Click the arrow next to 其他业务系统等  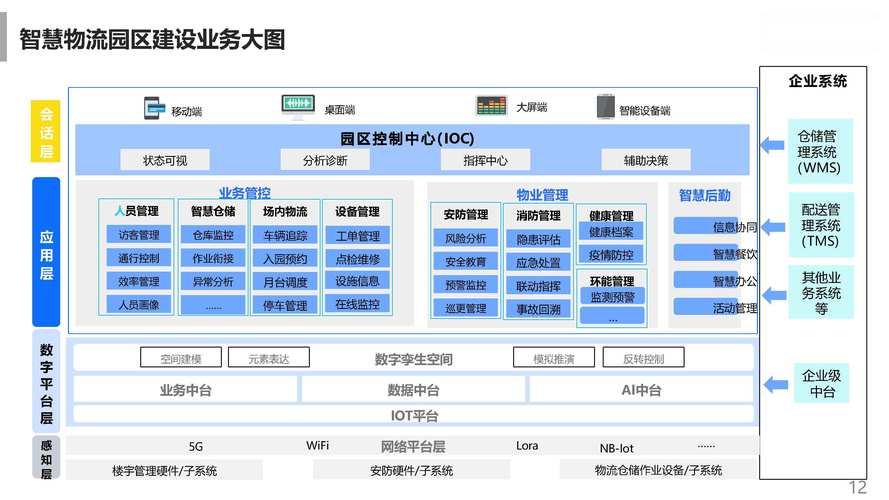click(x=774, y=295)
